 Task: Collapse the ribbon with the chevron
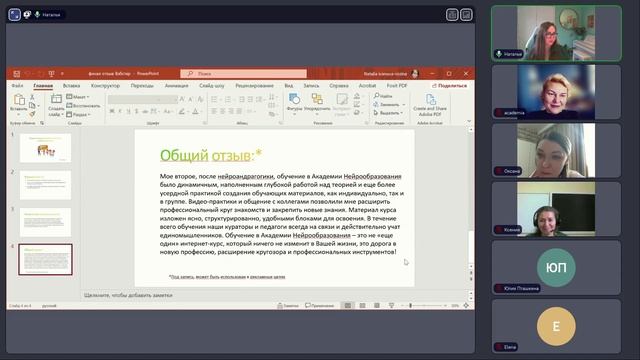coord(469,121)
